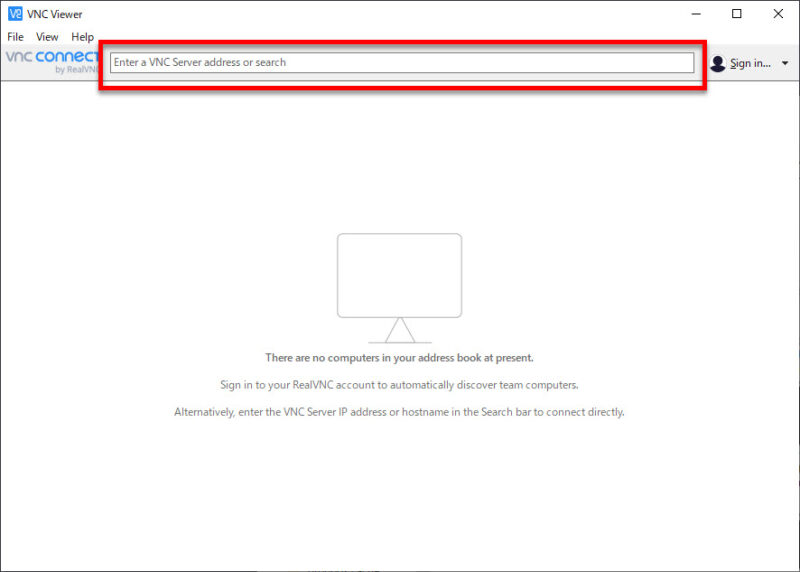Minimize the VNC Viewer window
The height and width of the screenshot is (572, 800).
coord(696,14)
